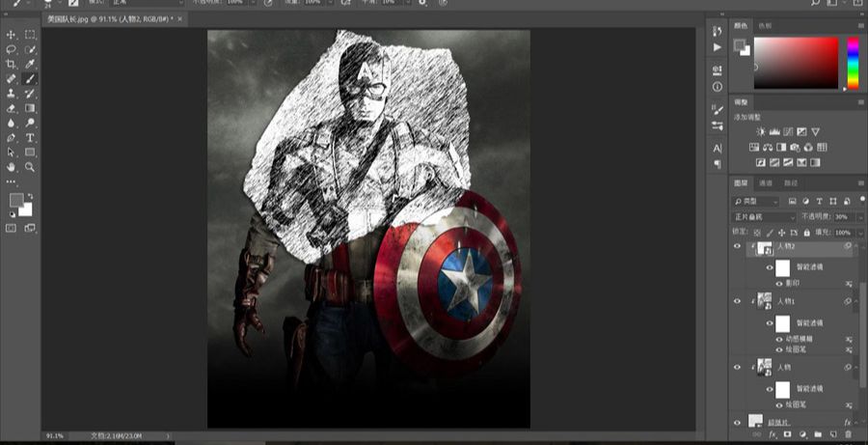This screenshot has width=868, height=445.
Task: Add a Vibrance adjustment
Action: point(815,132)
